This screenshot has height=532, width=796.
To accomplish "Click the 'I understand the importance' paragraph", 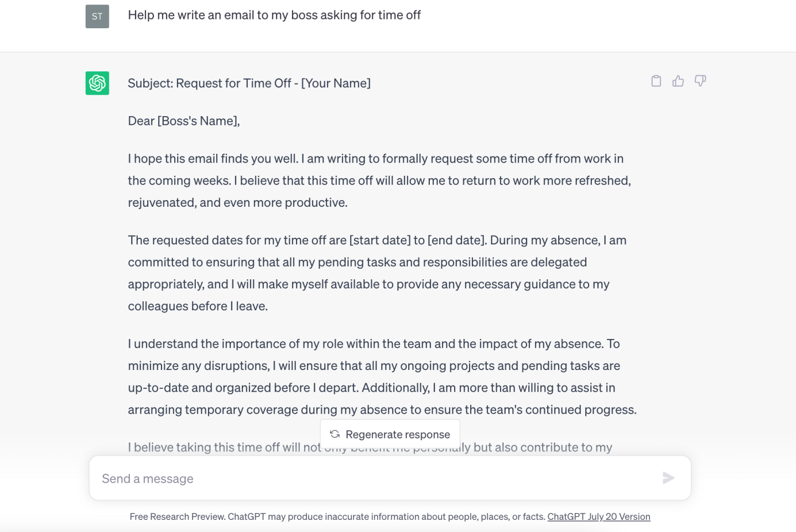I will tap(382, 377).
